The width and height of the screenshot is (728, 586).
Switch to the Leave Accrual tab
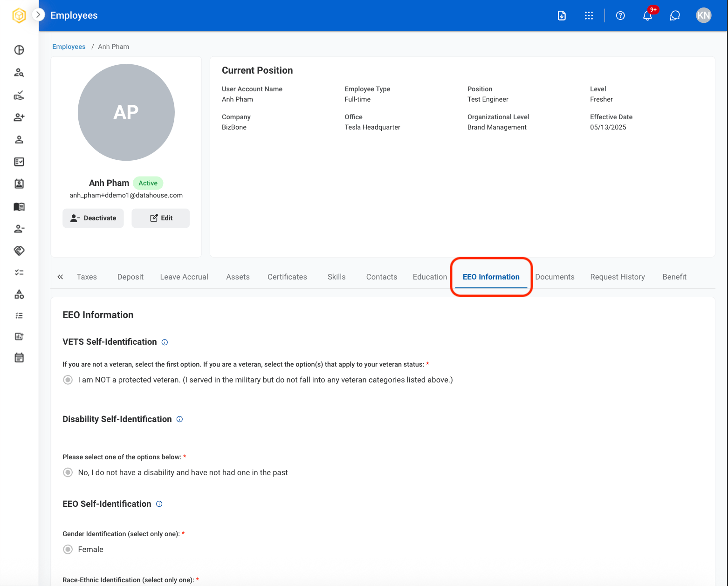pos(184,277)
